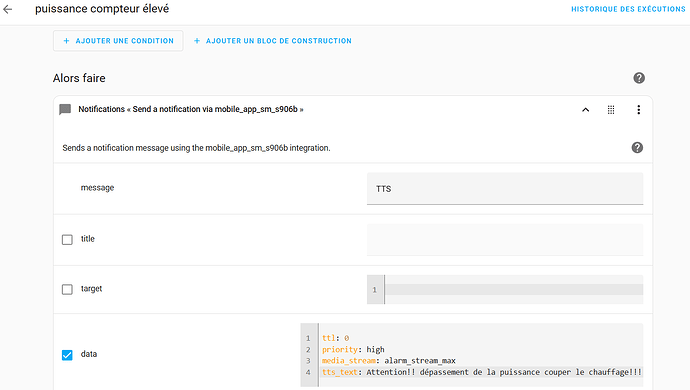Collapse the Notifications action card

[x=586, y=110]
